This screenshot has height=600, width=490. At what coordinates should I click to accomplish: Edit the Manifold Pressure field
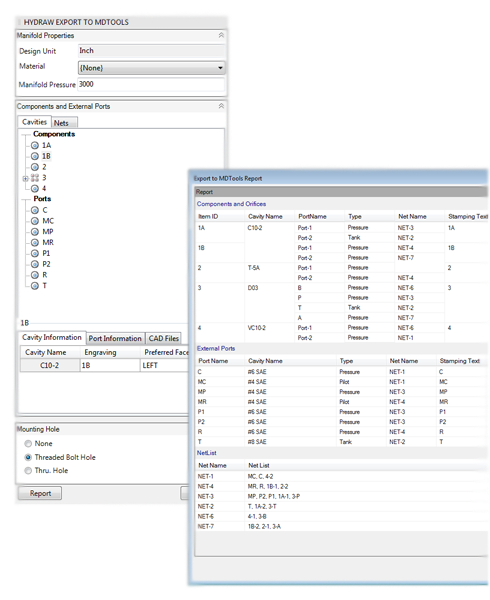tap(151, 84)
